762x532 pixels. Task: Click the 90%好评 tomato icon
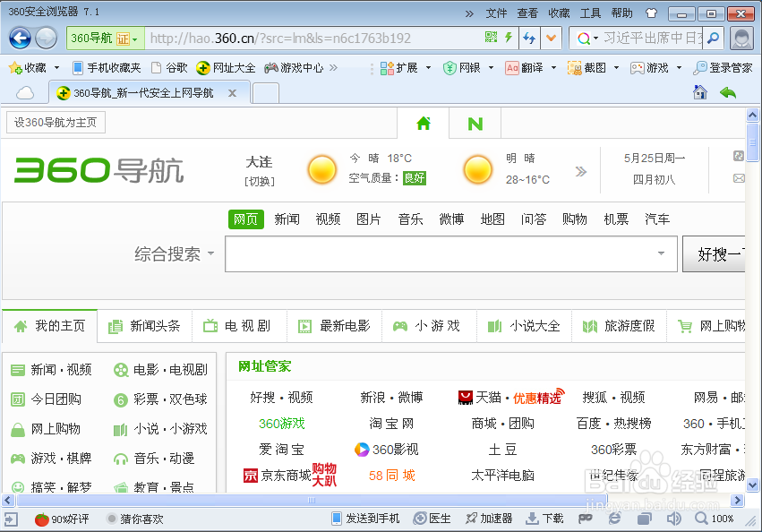42,519
